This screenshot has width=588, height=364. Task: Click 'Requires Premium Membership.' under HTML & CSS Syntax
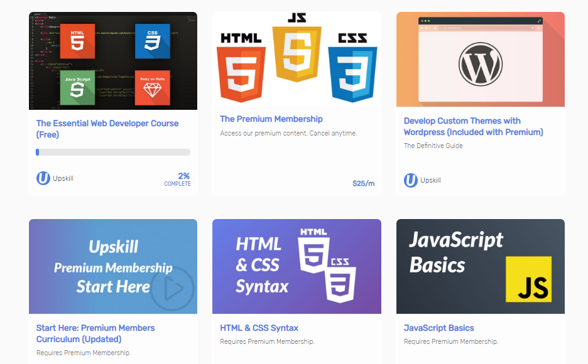267,341
